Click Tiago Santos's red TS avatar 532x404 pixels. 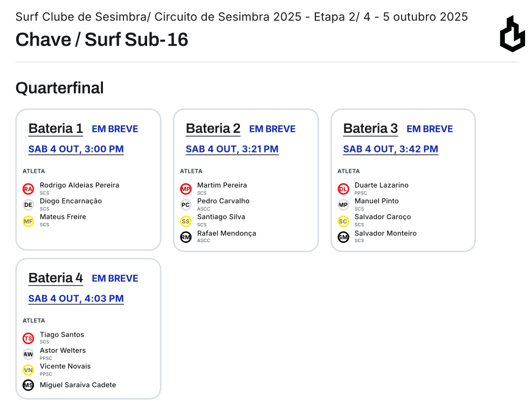coord(28,338)
